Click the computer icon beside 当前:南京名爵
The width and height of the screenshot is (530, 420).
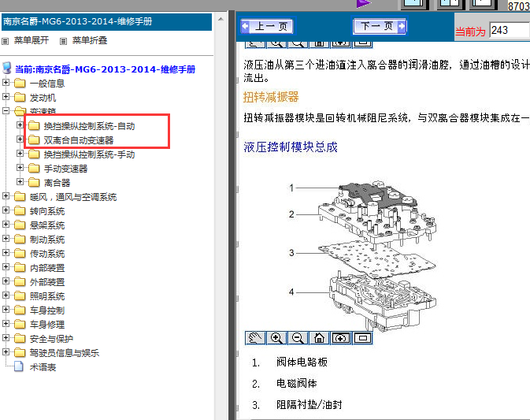(7, 69)
